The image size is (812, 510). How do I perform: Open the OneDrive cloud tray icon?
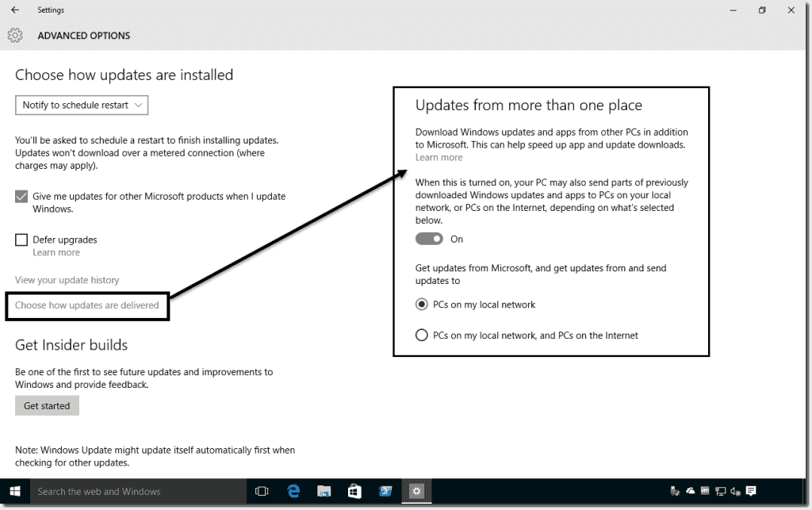[691, 491]
